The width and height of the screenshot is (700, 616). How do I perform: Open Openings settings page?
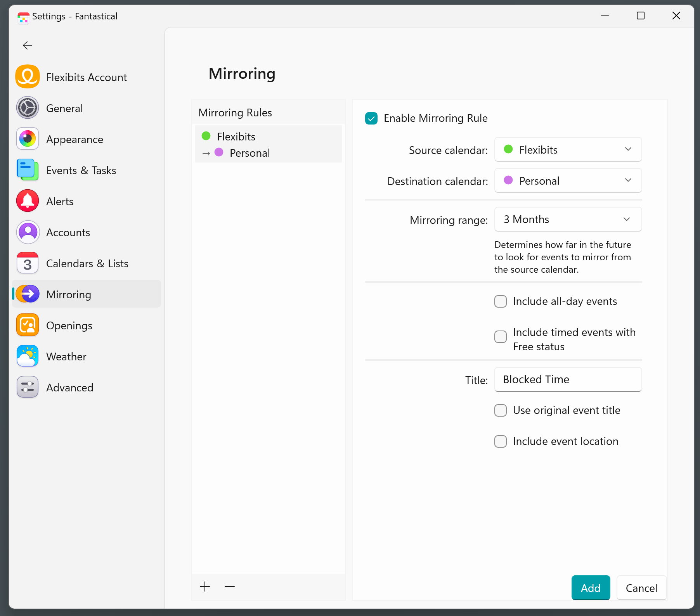[87, 325]
